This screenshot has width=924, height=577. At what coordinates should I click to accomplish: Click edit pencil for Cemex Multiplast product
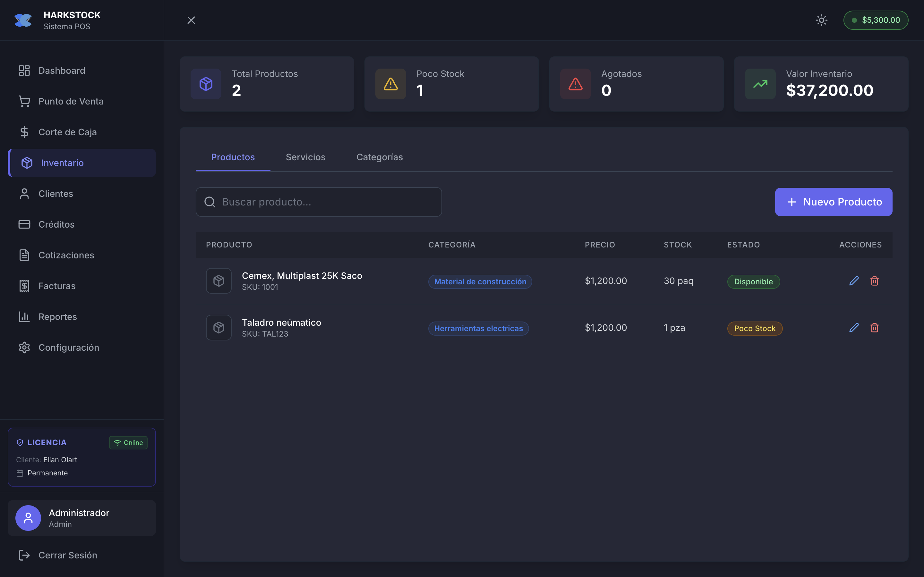[854, 281]
